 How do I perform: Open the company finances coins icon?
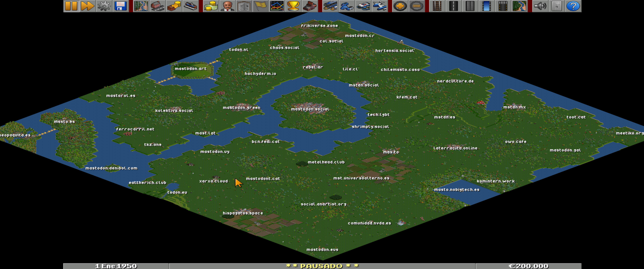[211, 6]
